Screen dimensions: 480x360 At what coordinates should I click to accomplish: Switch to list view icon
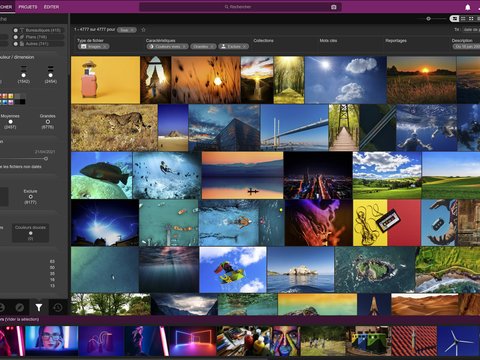tap(463, 19)
